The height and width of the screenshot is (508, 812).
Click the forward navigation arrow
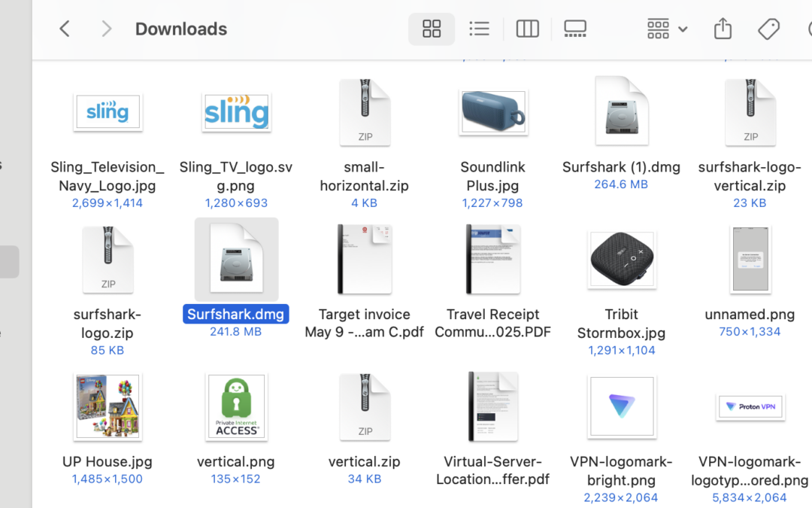106,29
